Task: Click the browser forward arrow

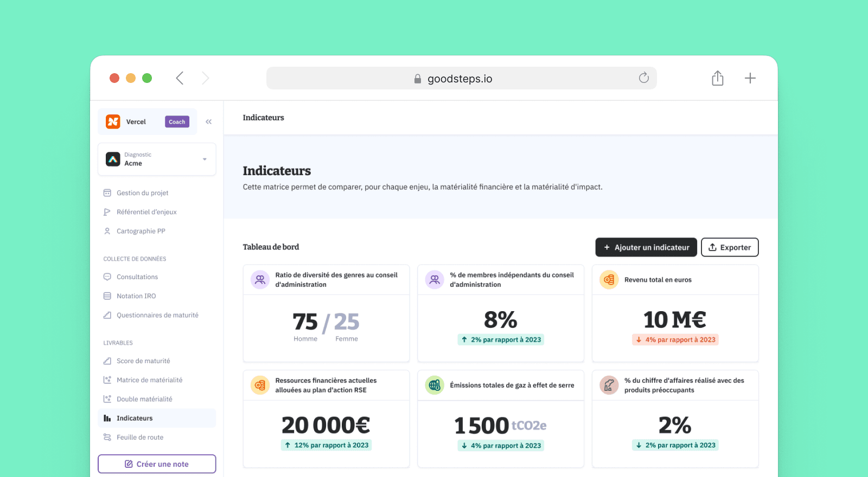Action: pyautogui.click(x=205, y=78)
